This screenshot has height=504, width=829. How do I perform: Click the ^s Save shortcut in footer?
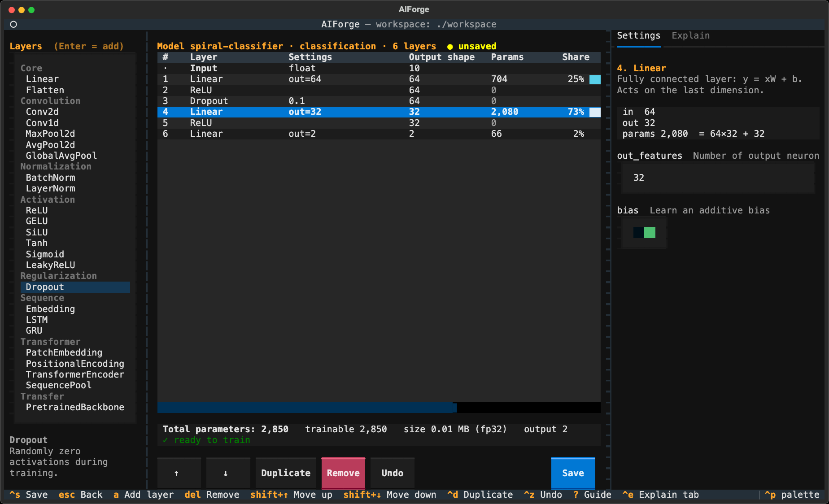(x=29, y=495)
